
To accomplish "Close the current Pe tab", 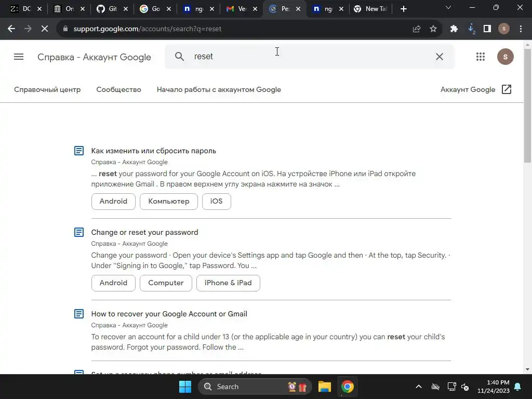I will 298,9.
